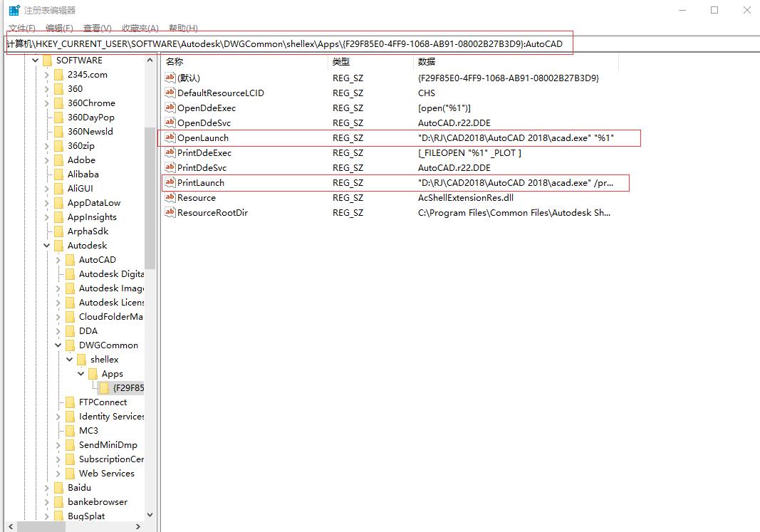The image size is (760, 532).
Task: Select the Adobe folder icon in tree
Action: point(58,160)
